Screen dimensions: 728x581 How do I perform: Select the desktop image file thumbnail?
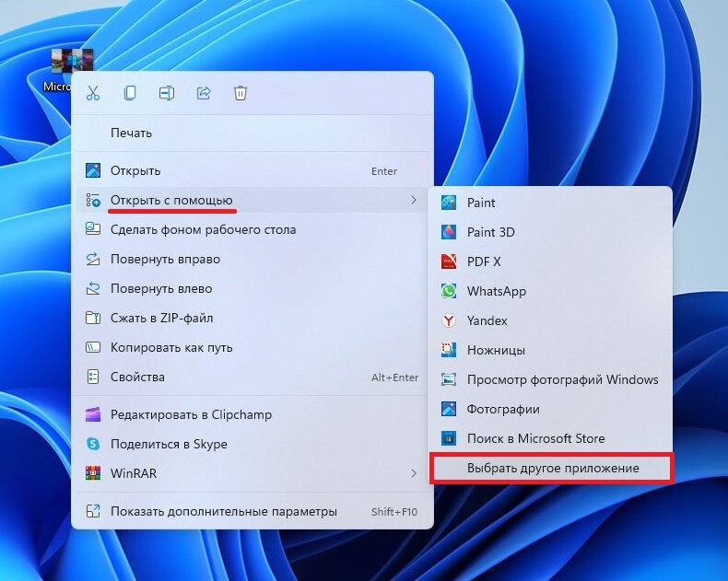(72, 61)
